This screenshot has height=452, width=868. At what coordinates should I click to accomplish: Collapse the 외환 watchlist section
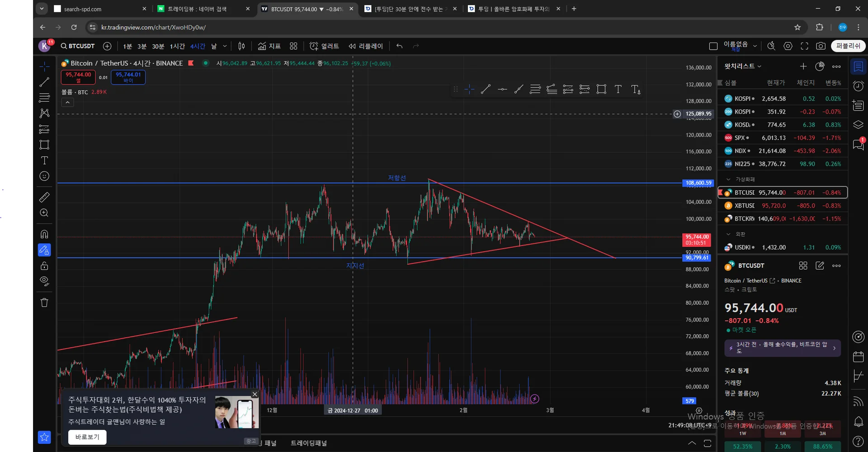pos(728,234)
